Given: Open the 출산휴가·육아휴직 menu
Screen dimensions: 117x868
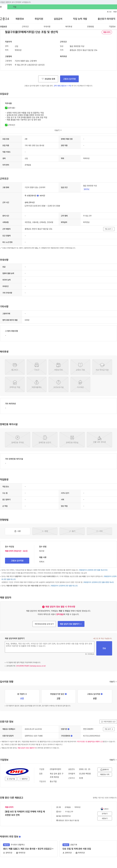Looking at the screenshot, I should [x=106, y=19].
